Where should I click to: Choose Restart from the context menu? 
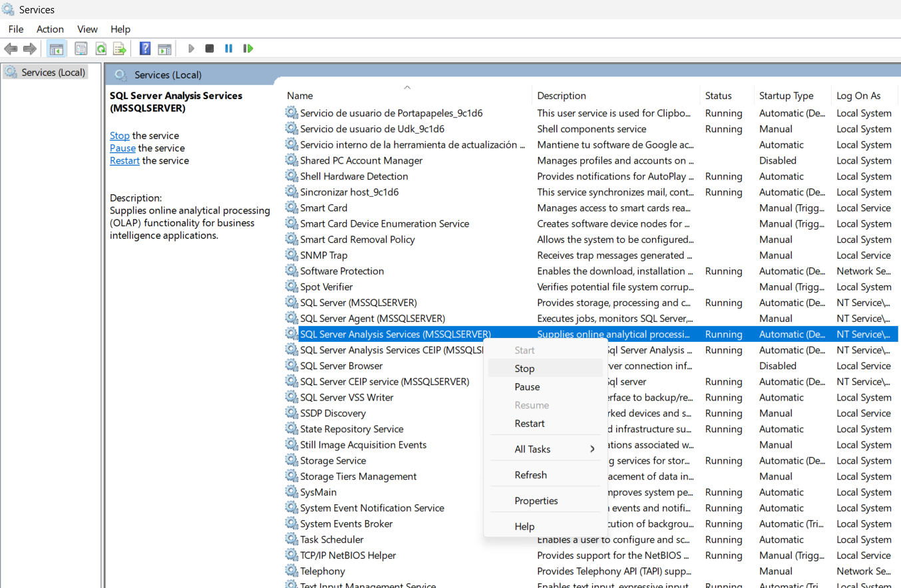[545, 423]
